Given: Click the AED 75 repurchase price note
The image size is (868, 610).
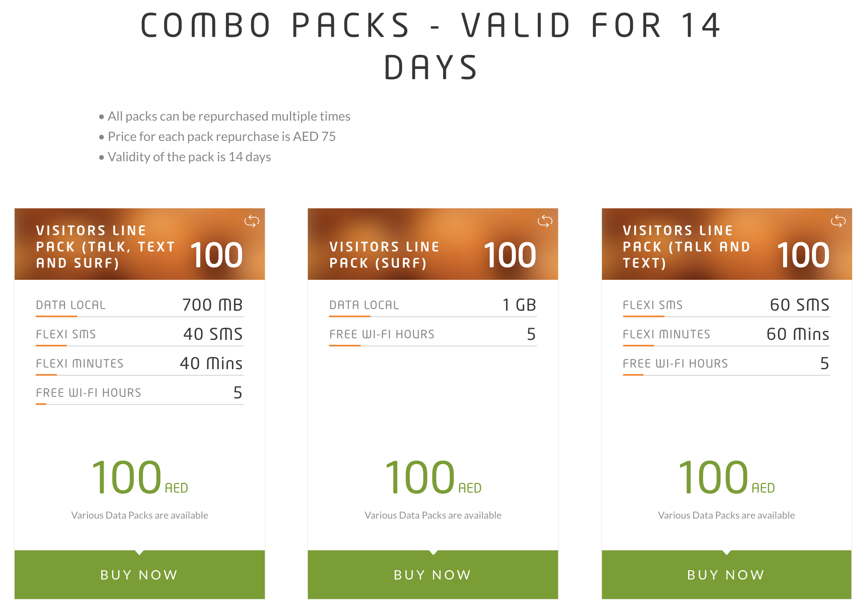Looking at the screenshot, I should click(x=222, y=137).
